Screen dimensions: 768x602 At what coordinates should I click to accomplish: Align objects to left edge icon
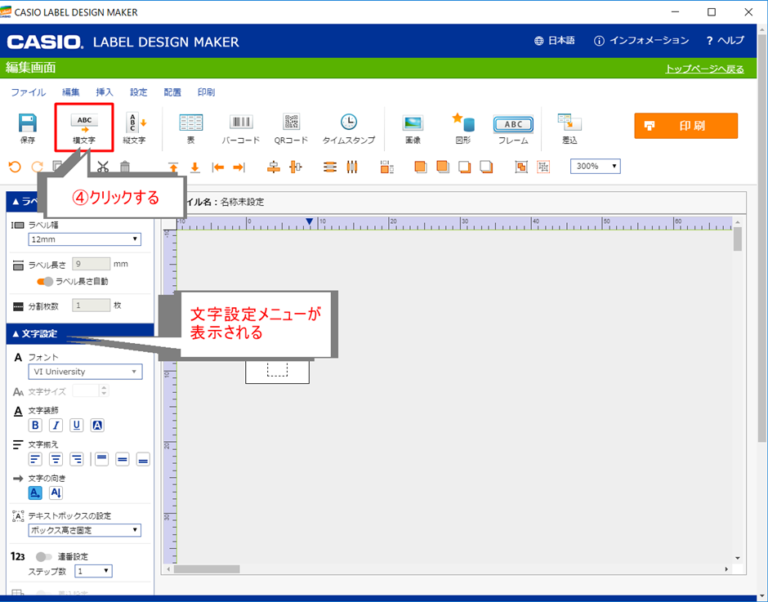[218, 168]
